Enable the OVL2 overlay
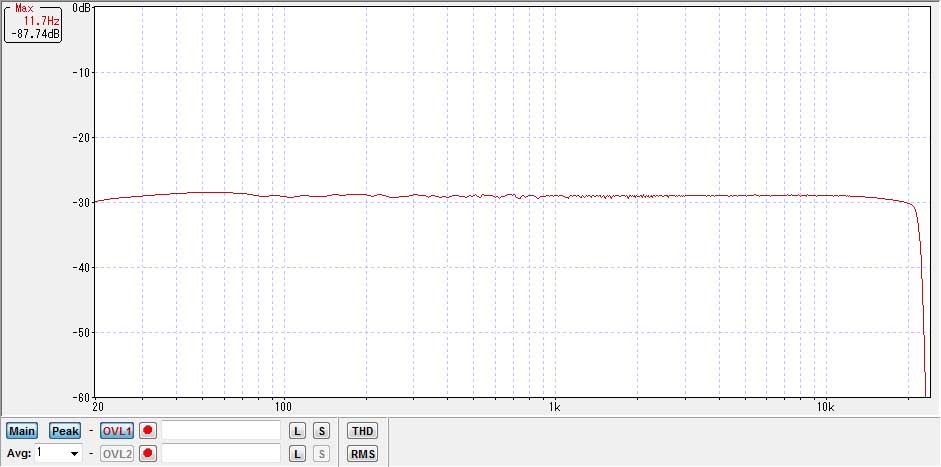Viewport: 941px width, 467px height. coord(117,454)
